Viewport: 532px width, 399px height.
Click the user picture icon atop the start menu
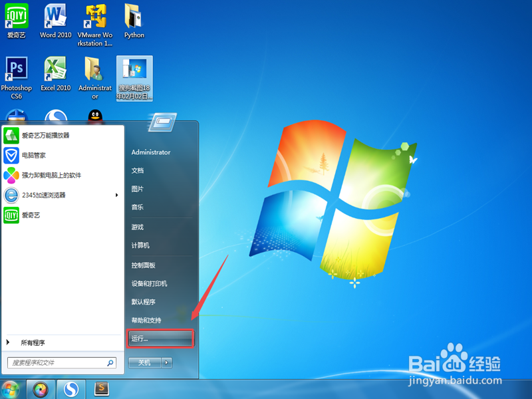pos(162,122)
